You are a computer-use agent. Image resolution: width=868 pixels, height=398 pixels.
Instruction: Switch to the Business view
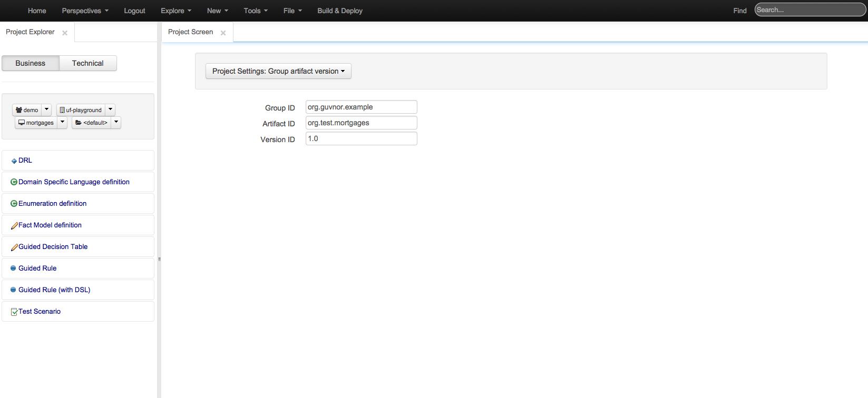click(31, 63)
